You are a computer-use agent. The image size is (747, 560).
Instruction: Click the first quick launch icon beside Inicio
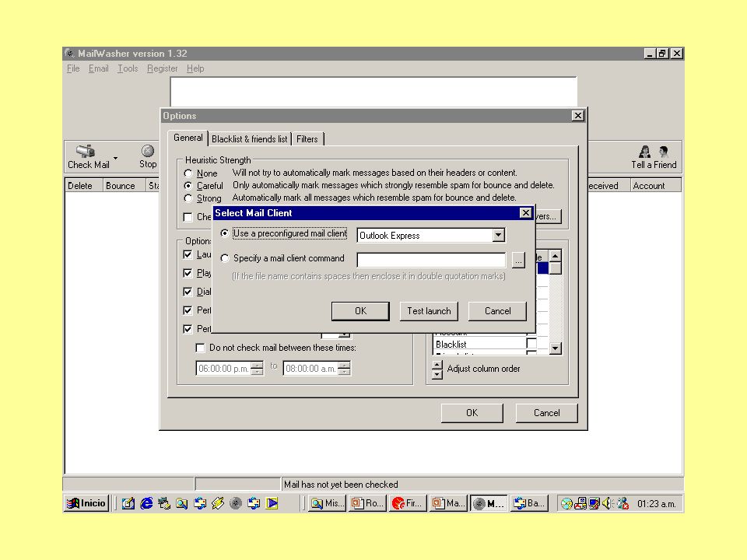(x=128, y=503)
